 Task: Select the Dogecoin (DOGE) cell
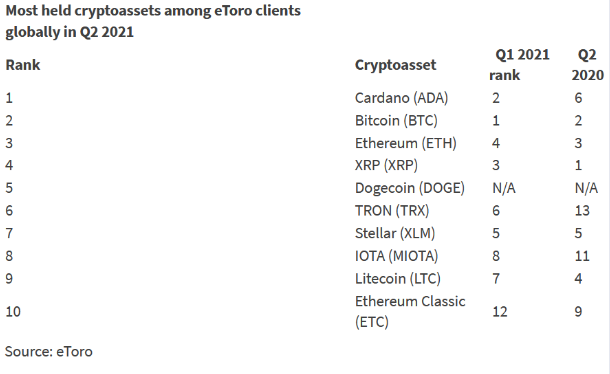tap(410, 188)
